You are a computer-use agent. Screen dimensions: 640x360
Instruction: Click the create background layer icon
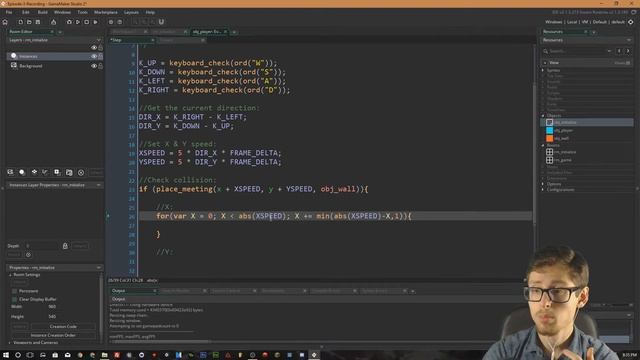coord(10,172)
